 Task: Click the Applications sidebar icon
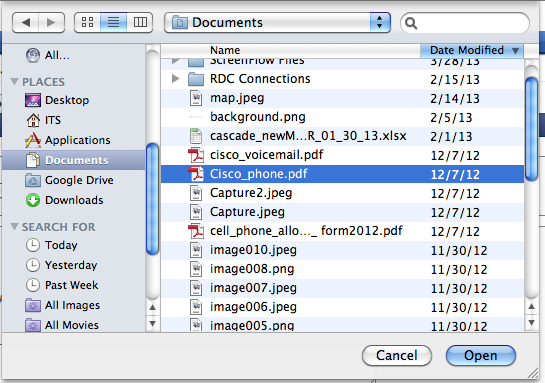click(33, 140)
